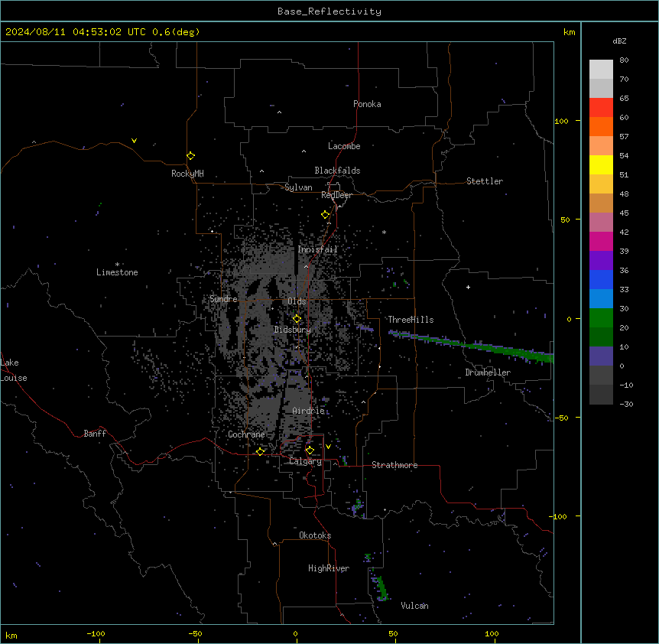The width and height of the screenshot is (659, 644).
Task: Click the yellow v marker northwest of RockyMH
Action: click(134, 141)
